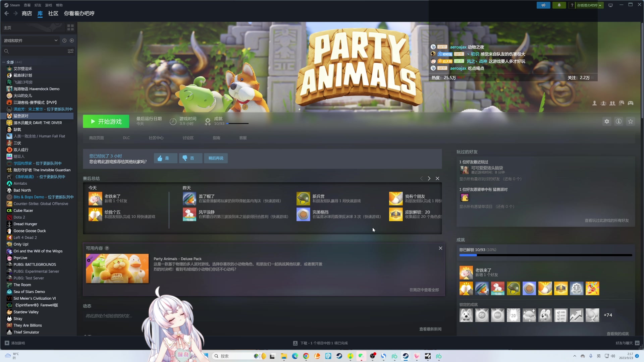Switch library to grid view icon

pyautogui.click(x=70, y=27)
